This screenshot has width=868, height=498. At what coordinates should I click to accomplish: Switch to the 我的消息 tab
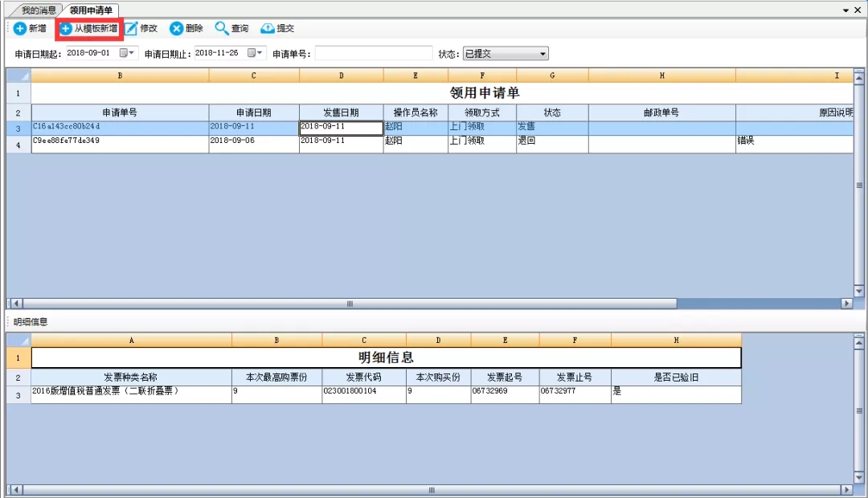38,10
